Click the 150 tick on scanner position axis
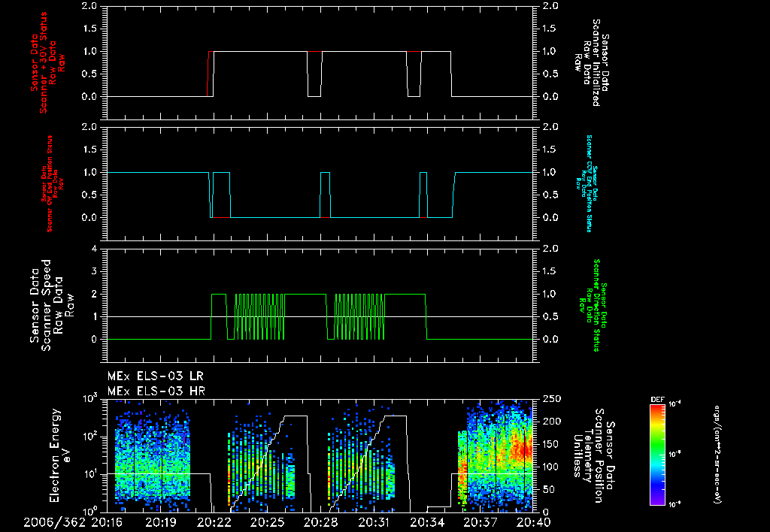This screenshot has width=770, height=532. coord(552,443)
